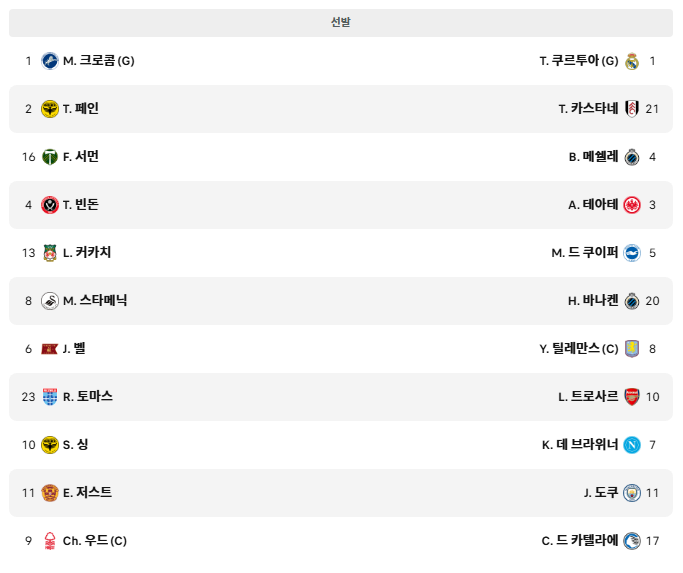The image size is (683, 573).
Task: Click the Manchester City badge by J. 도쿠
Action: point(632,493)
